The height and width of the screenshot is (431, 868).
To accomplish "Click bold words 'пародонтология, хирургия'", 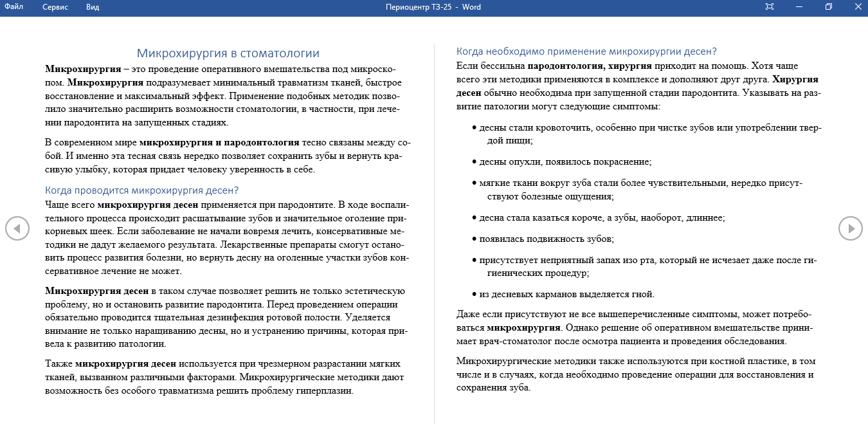I will pos(590,66).
